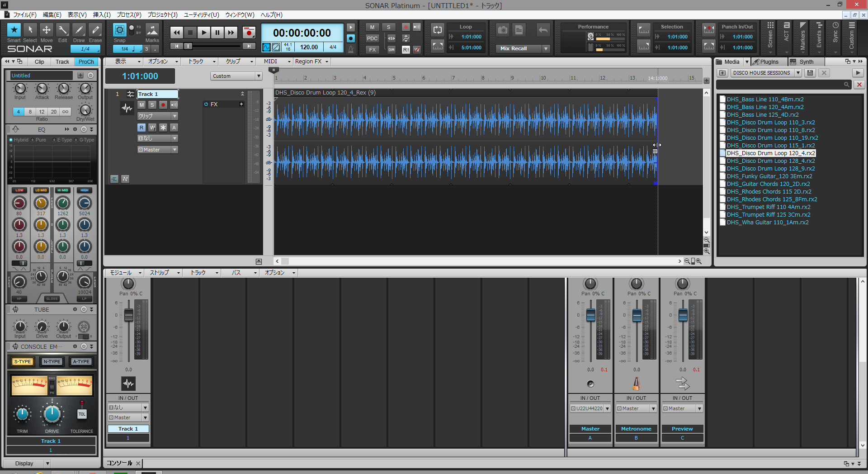868x474 pixels.
Task: Toggle the Loop on/off icon
Action: [x=438, y=30]
